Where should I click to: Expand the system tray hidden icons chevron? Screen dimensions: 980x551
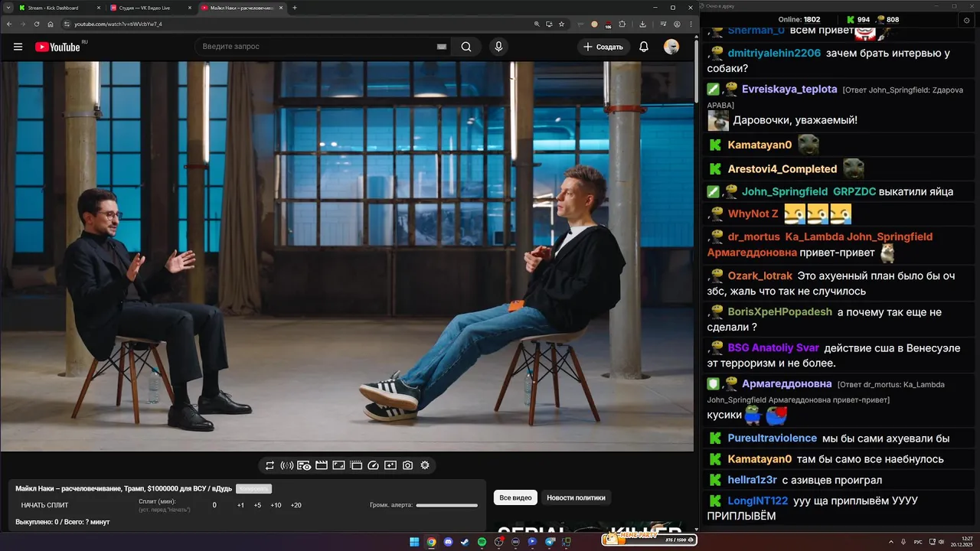(x=892, y=542)
